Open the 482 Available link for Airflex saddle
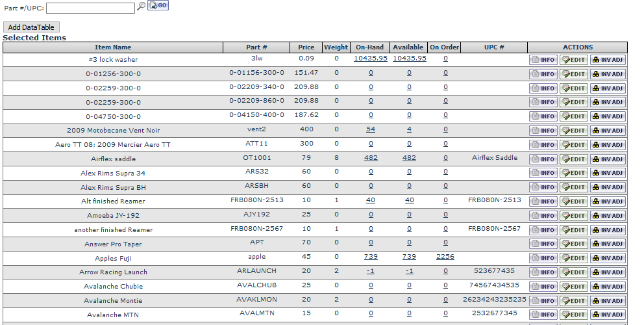This screenshot has width=644, height=325. pos(409,158)
